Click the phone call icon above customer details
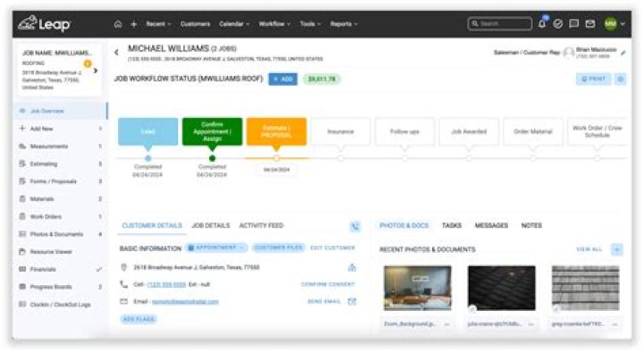644x353 pixels. click(355, 226)
